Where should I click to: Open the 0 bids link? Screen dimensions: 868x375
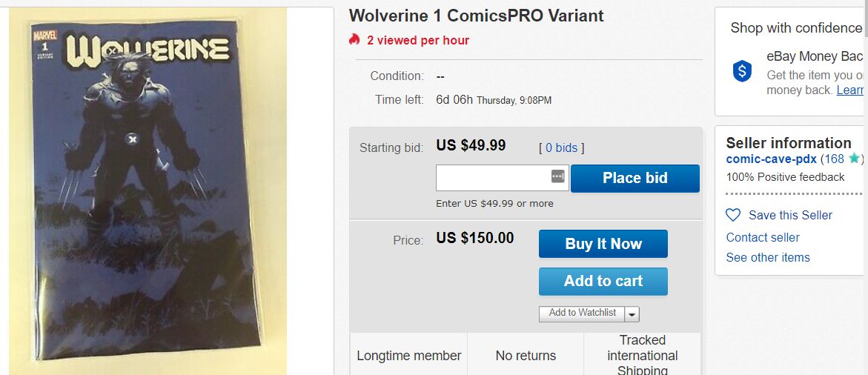tap(561, 147)
